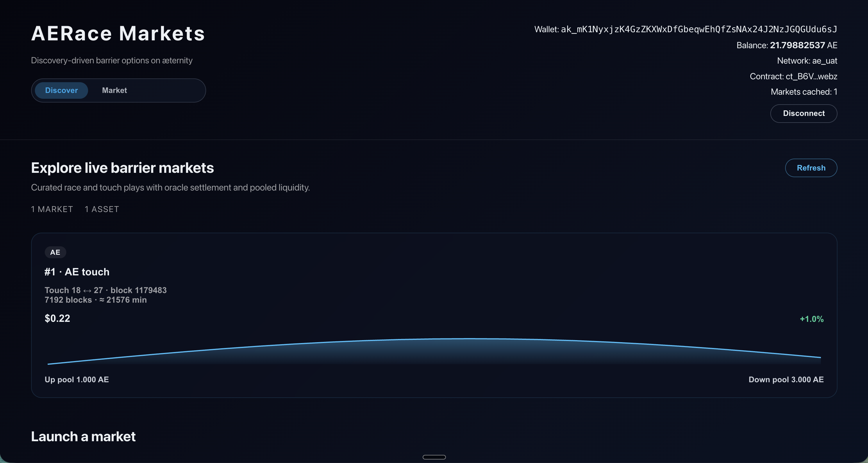Click the wallet address text

pos(699,29)
